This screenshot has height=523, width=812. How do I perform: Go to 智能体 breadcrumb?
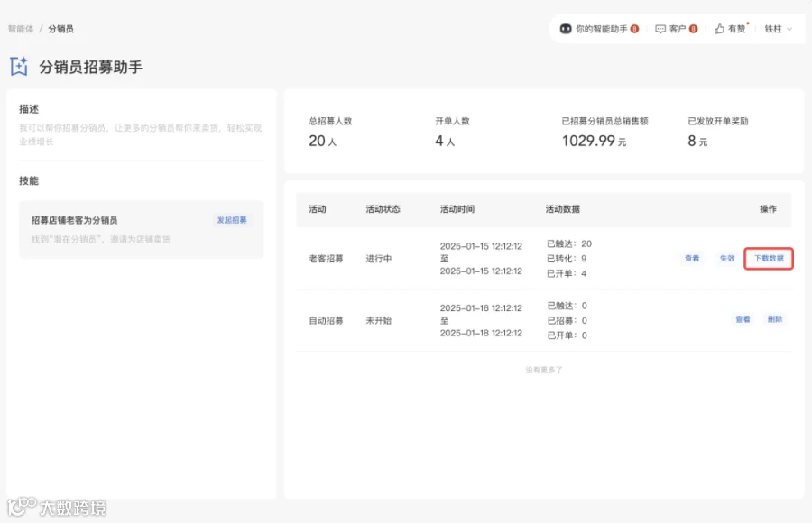point(21,29)
